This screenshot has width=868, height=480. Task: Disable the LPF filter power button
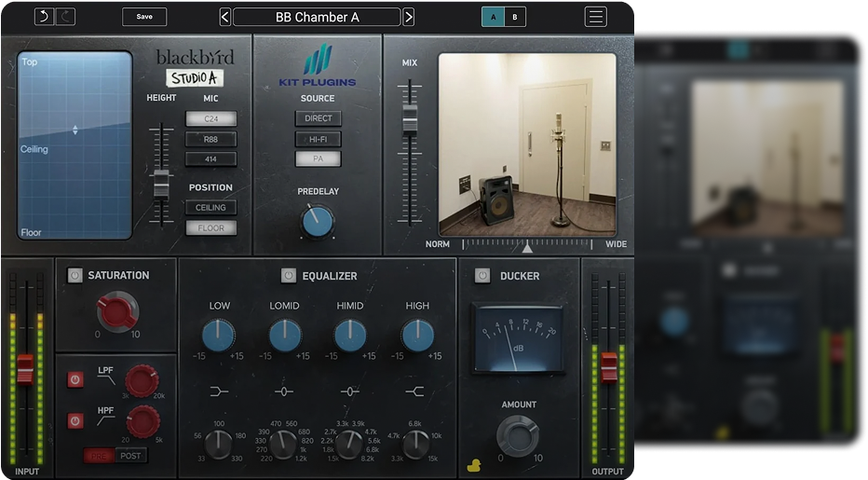(75, 379)
